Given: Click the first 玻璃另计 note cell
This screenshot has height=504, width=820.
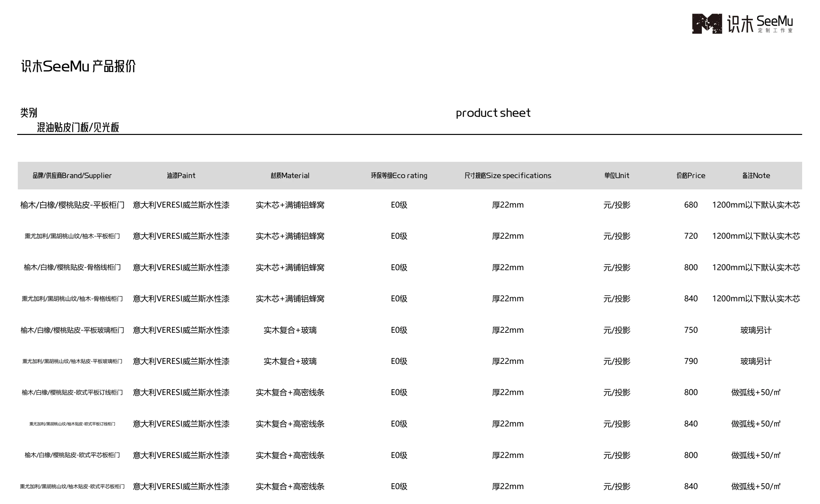Looking at the screenshot, I should (x=756, y=330).
